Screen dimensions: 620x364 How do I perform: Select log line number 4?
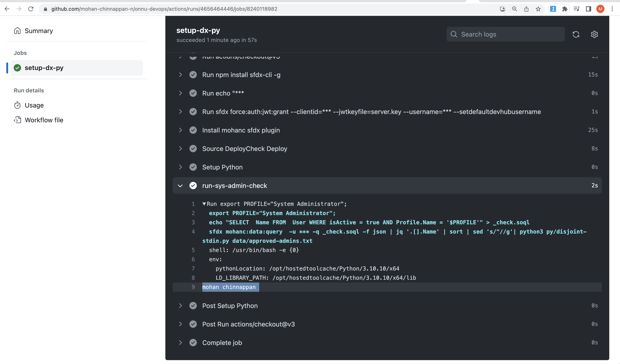pyautogui.click(x=193, y=232)
